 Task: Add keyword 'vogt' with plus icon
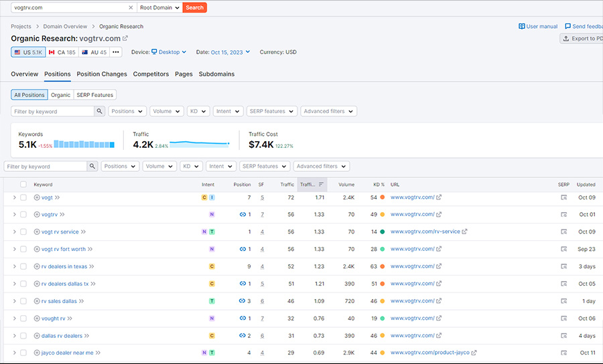[x=37, y=197]
